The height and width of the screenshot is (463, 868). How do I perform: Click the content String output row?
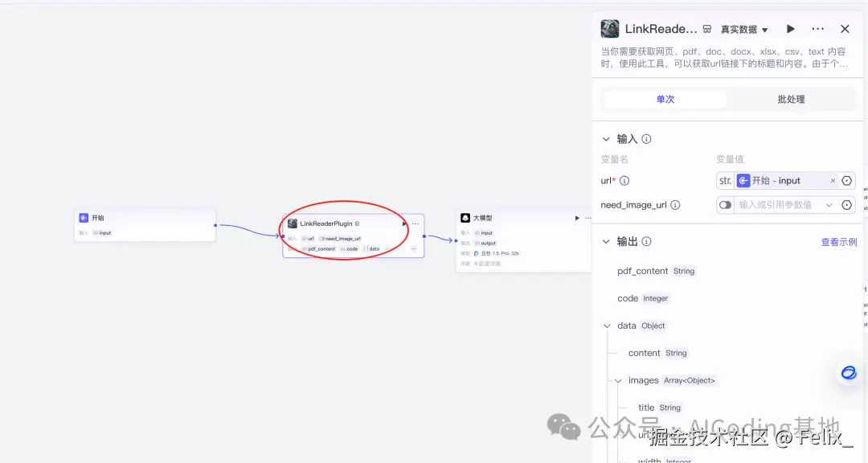658,353
